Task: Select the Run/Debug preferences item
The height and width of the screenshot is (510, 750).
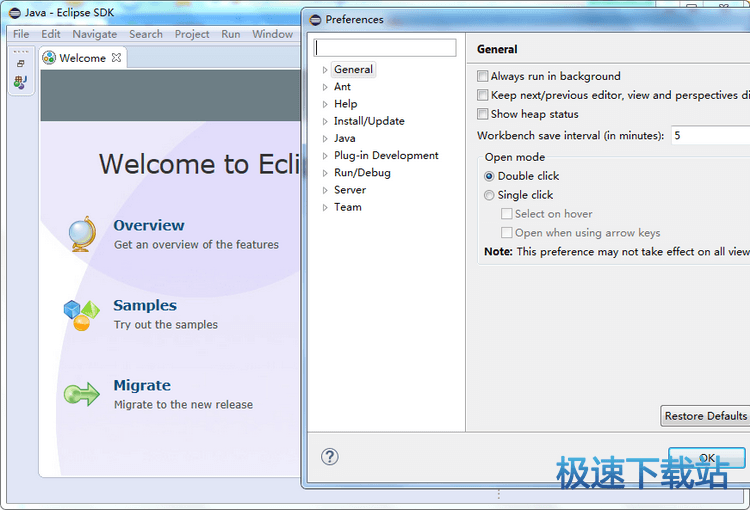Action: point(362,173)
